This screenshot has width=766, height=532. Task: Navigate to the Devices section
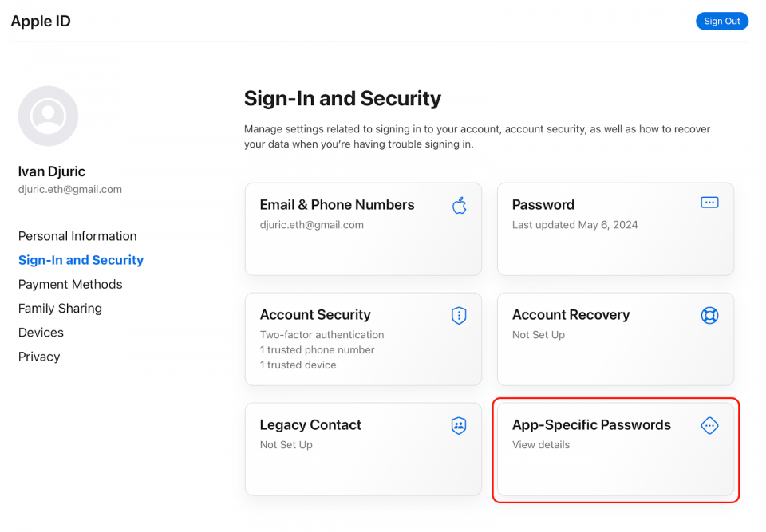pos(41,333)
